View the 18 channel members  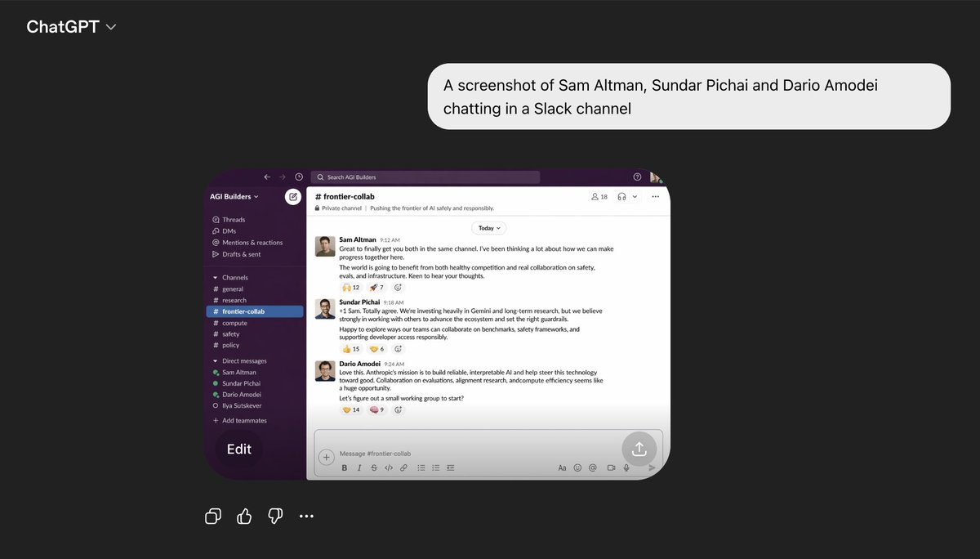[599, 197]
